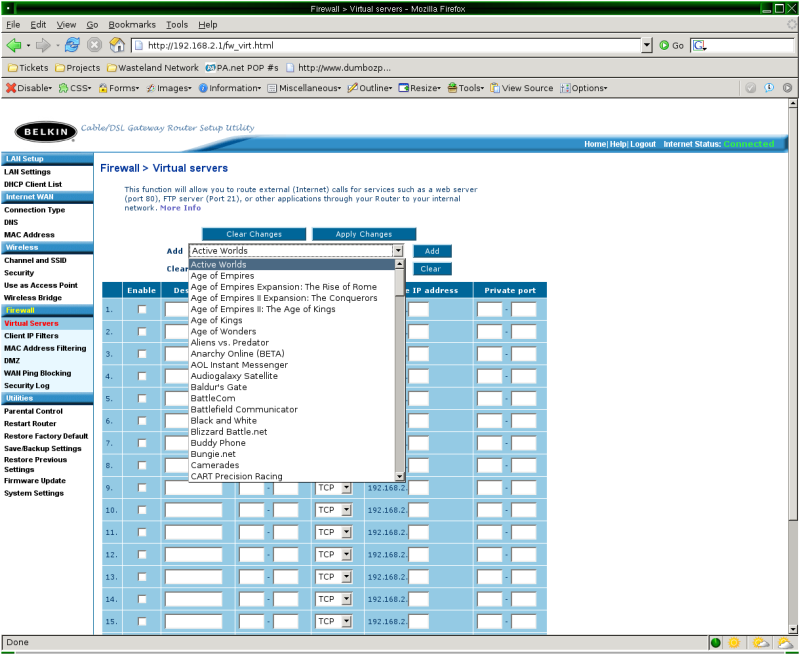This screenshot has height=655, width=800.
Task: Select Blizzard Battle.net from the list
Action: (292, 432)
